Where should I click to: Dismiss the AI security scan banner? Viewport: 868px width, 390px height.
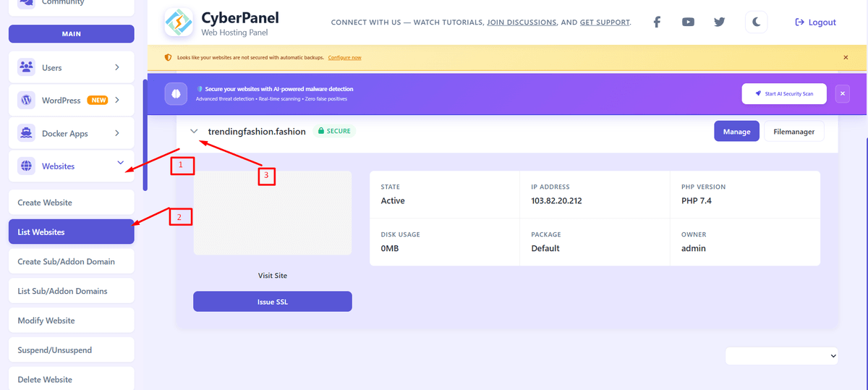(841, 93)
